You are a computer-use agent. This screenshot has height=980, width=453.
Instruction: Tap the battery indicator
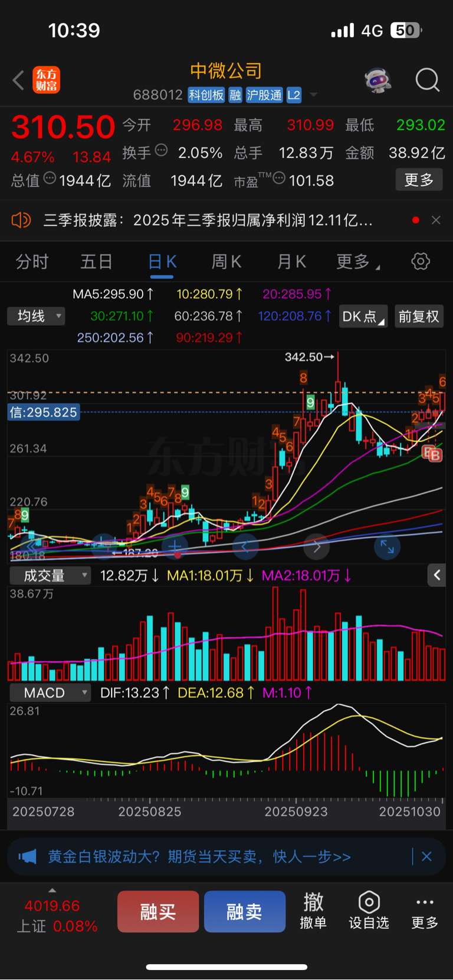click(x=406, y=31)
